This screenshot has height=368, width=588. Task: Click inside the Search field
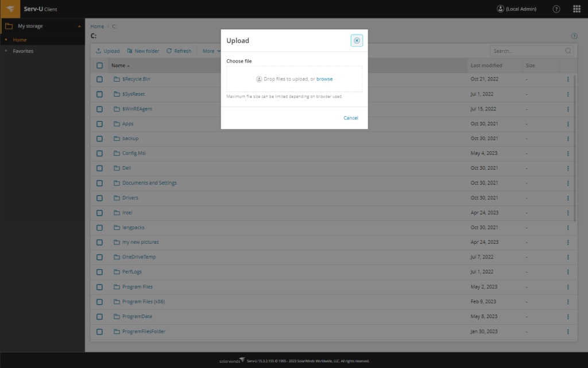pyautogui.click(x=523, y=51)
